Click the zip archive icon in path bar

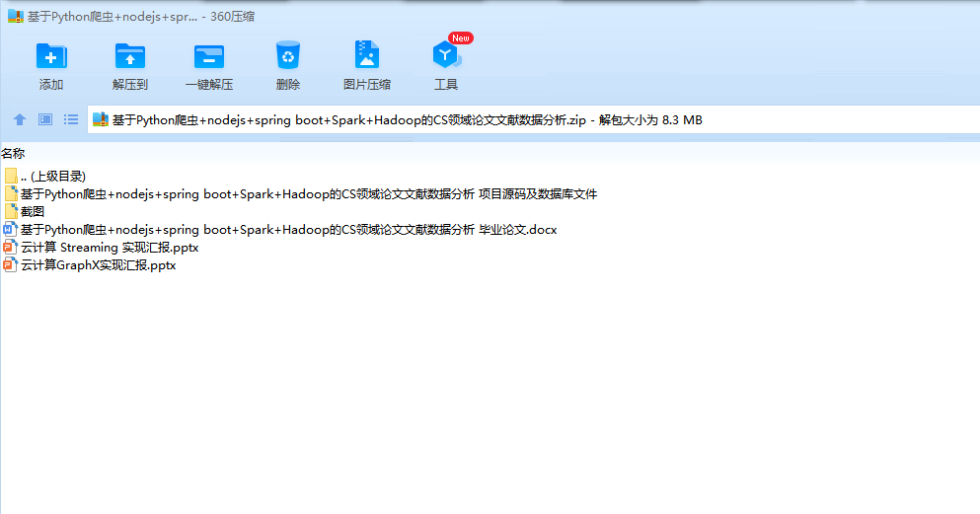pos(101,119)
